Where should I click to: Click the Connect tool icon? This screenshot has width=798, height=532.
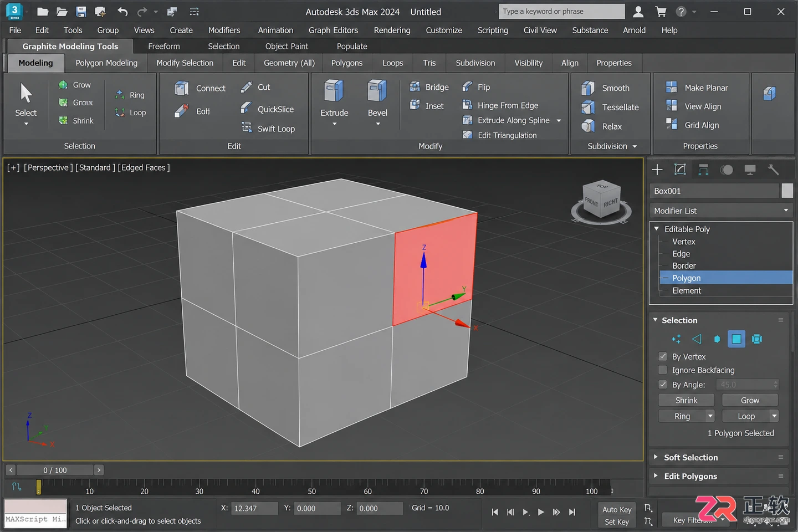tap(182, 88)
